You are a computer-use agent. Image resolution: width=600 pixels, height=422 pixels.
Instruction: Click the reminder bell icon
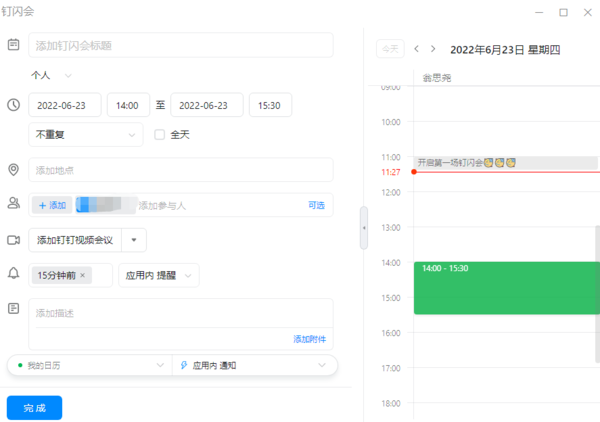[14, 274]
